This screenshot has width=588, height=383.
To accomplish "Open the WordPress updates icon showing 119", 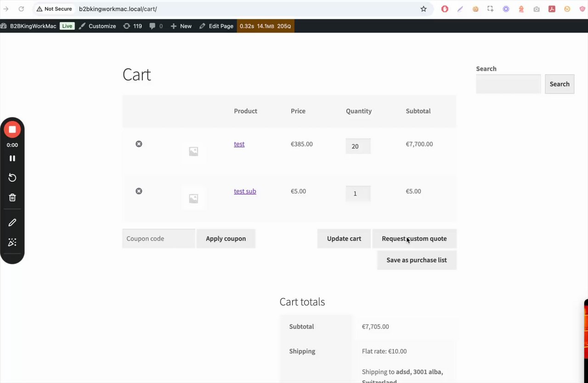I will pyautogui.click(x=132, y=26).
